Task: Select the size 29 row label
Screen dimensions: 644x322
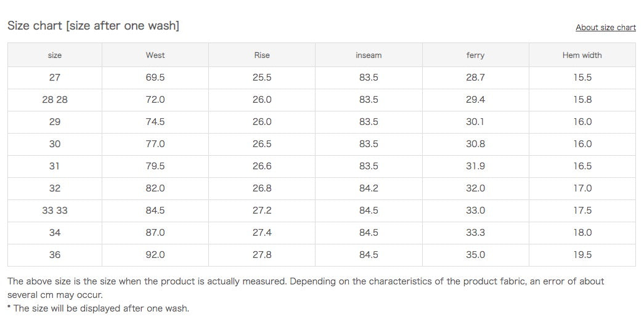Action: tap(55, 122)
